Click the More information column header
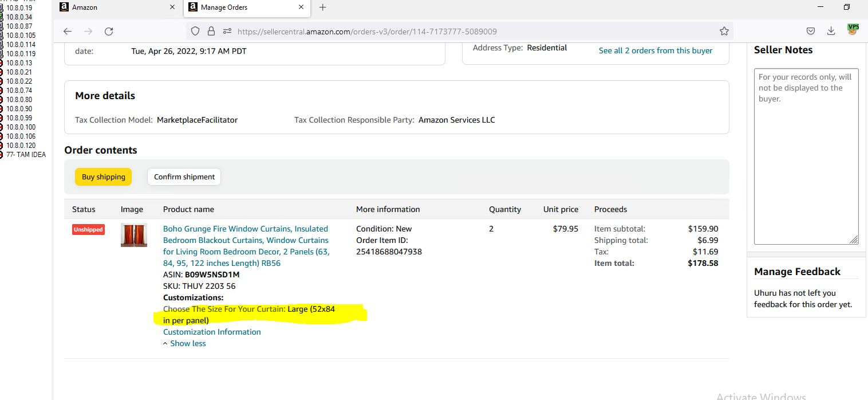The height and width of the screenshot is (400, 868). point(388,209)
